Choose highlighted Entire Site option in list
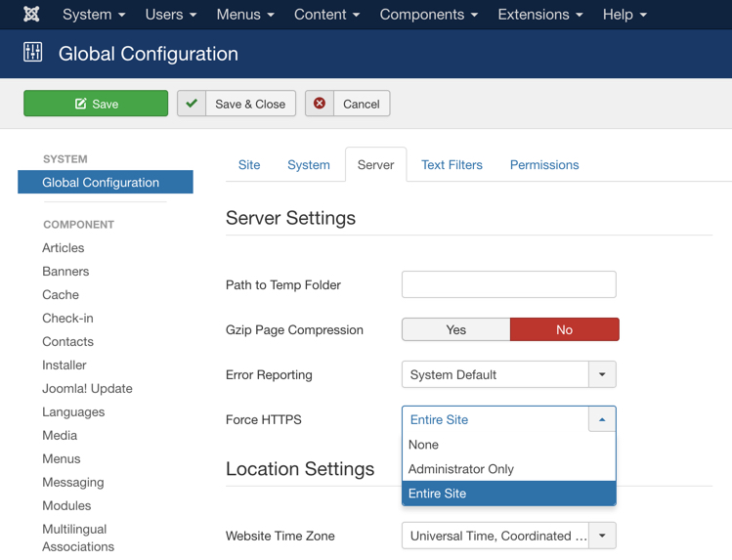732x560 pixels. [509, 494]
